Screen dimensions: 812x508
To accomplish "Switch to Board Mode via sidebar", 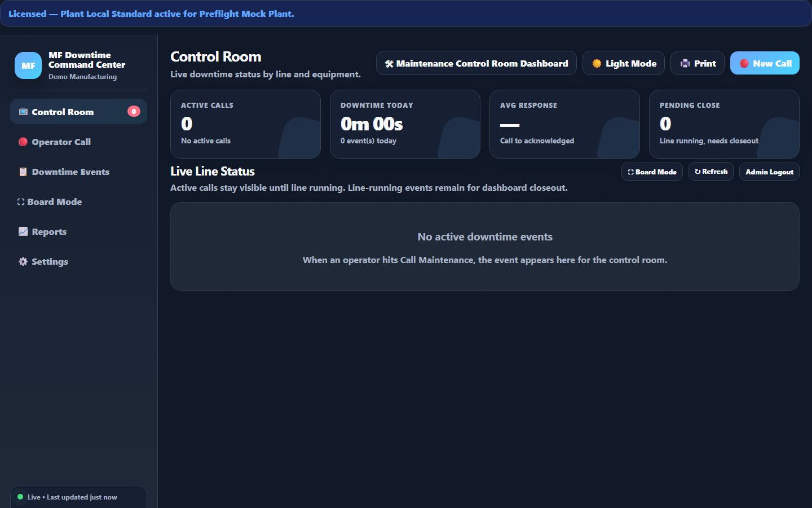I will pyautogui.click(x=78, y=202).
